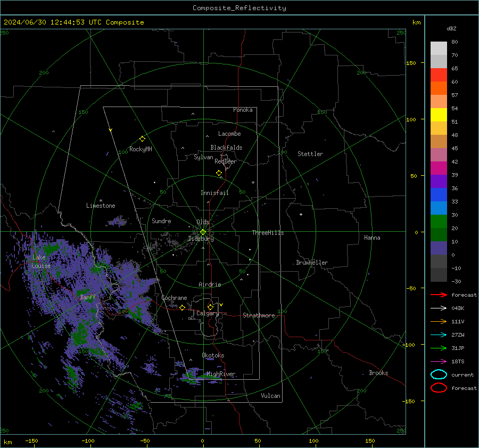Click the Banff label on the map
This screenshot has width=479, height=448.
point(88,297)
